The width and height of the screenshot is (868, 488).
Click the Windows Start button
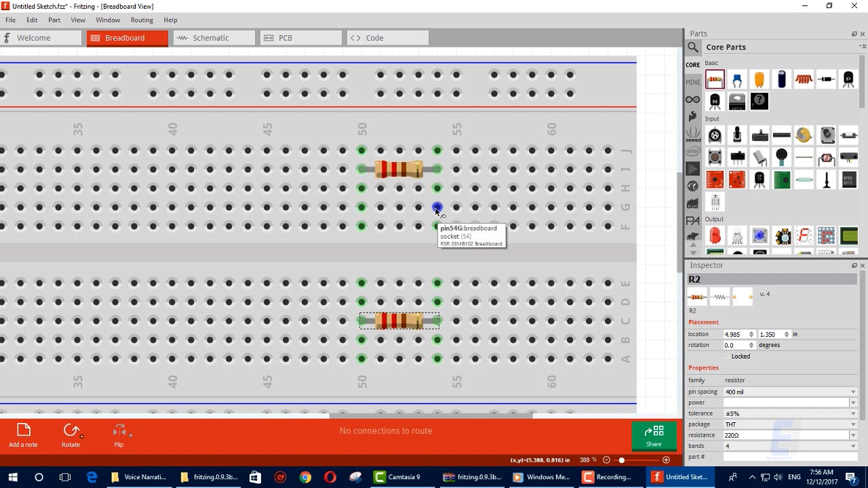click(x=13, y=477)
